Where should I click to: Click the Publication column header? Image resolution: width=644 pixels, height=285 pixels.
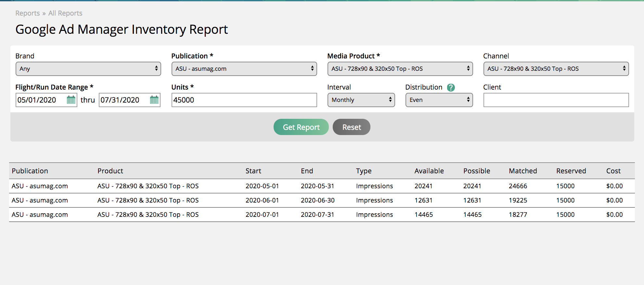tap(30, 171)
